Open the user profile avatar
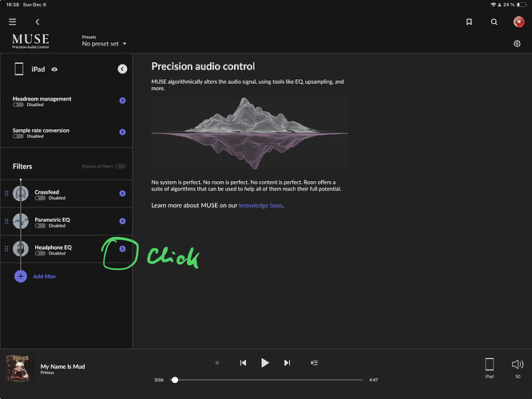The image size is (532, 399). (x=518, y=22)
